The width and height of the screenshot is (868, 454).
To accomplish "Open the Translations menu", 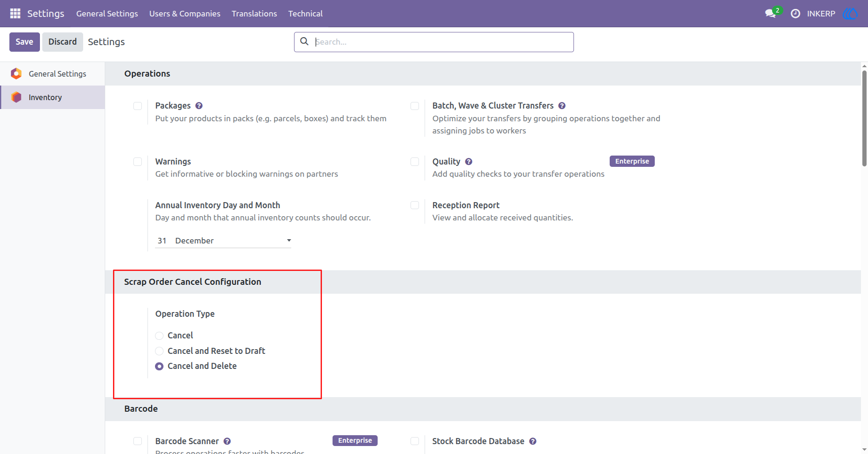I will tap(254, 14).
